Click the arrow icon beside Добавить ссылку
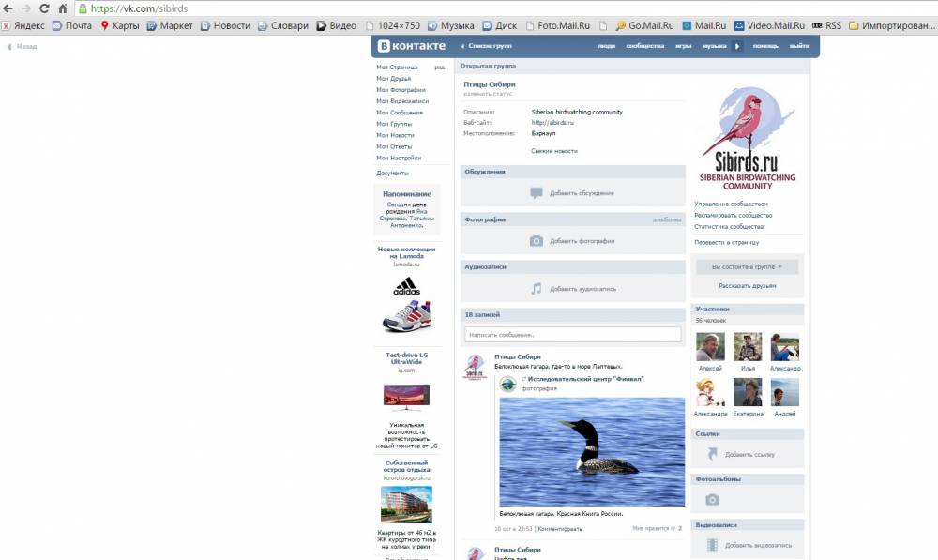 click(x=712, y=454)
